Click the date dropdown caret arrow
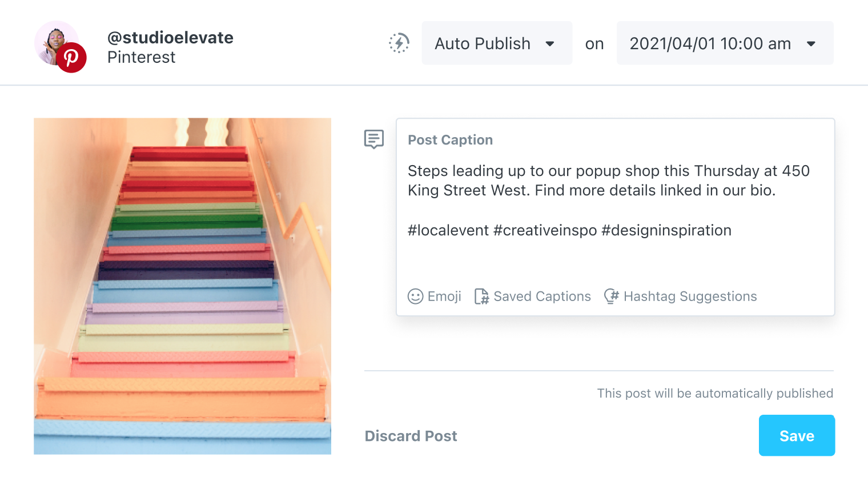 coord(811,44)
